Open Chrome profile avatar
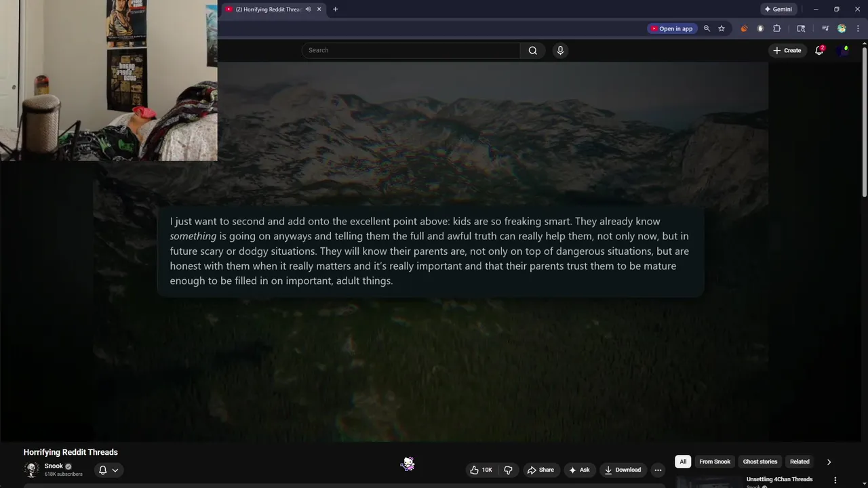Image resolution: width=868 pixels, height=488 pixels. (x=842, y=28)
